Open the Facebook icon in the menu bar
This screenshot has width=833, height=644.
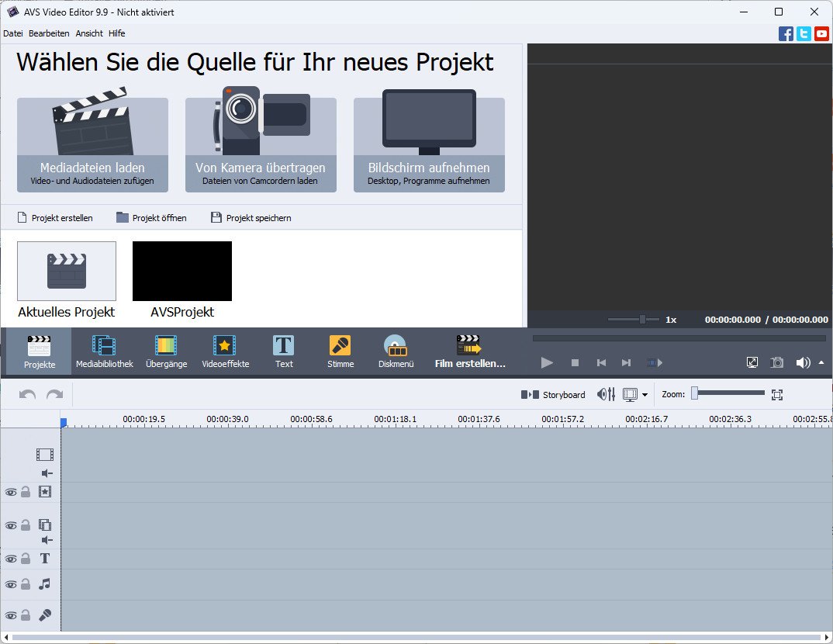point(786,34)
